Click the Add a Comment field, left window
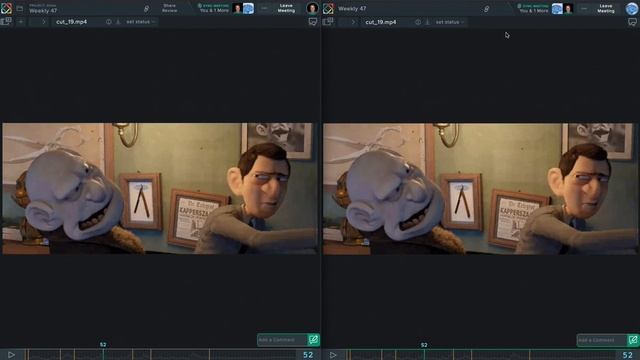This screenshot has height=360, width=640. [282, 340]
